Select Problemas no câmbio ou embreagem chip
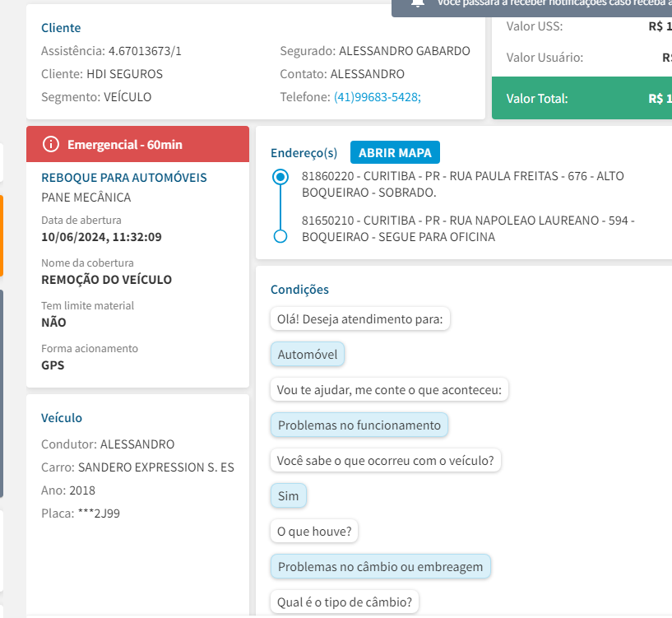 click(381, 567)
